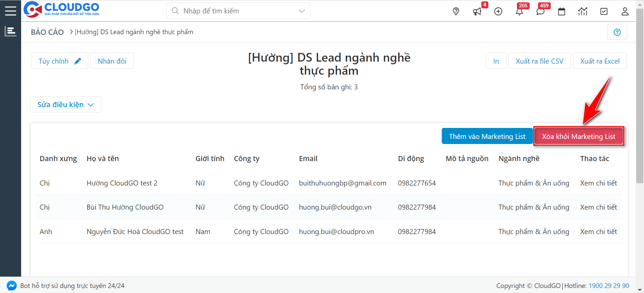
Task: Open the notifications bell icon
Action: point(519,11)
